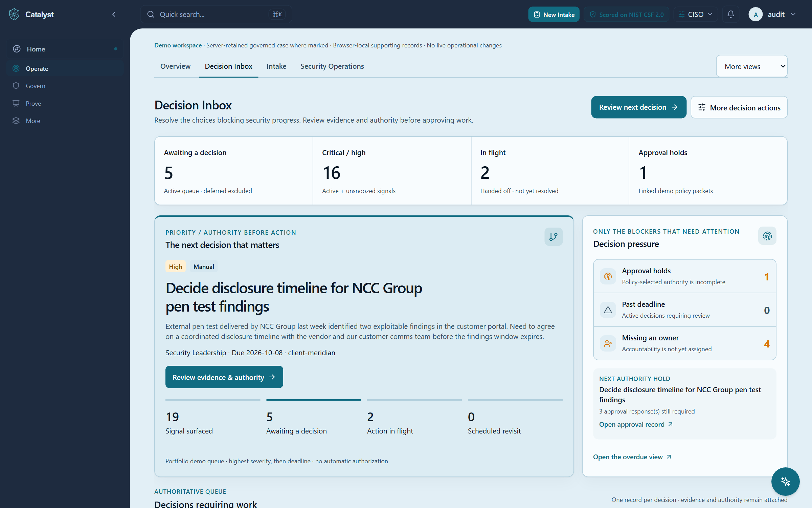Screen dimensions: 812x508
Task: Click the Scored on NIST CSF 2.0 badge
Action: tap(626, 14)
